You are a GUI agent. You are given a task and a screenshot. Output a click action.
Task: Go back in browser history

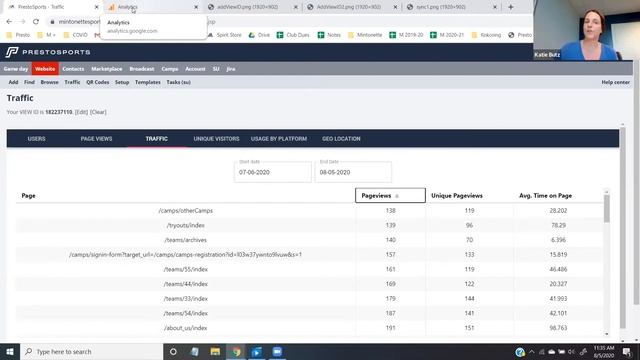9,22
